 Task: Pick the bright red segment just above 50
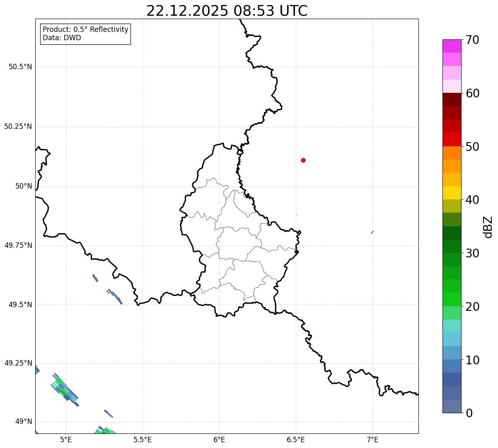pyautogui.click(x=452, y=139)
